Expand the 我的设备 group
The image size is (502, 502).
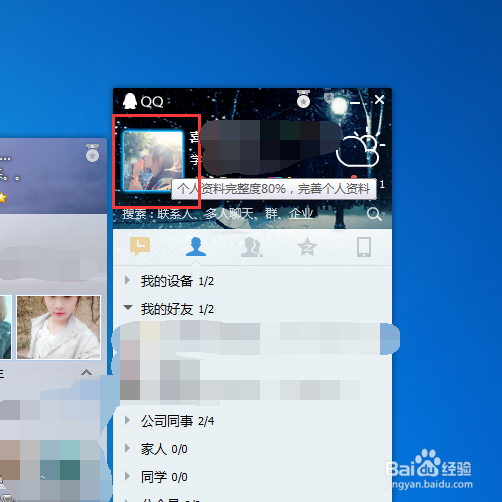(x=127, y=280)
